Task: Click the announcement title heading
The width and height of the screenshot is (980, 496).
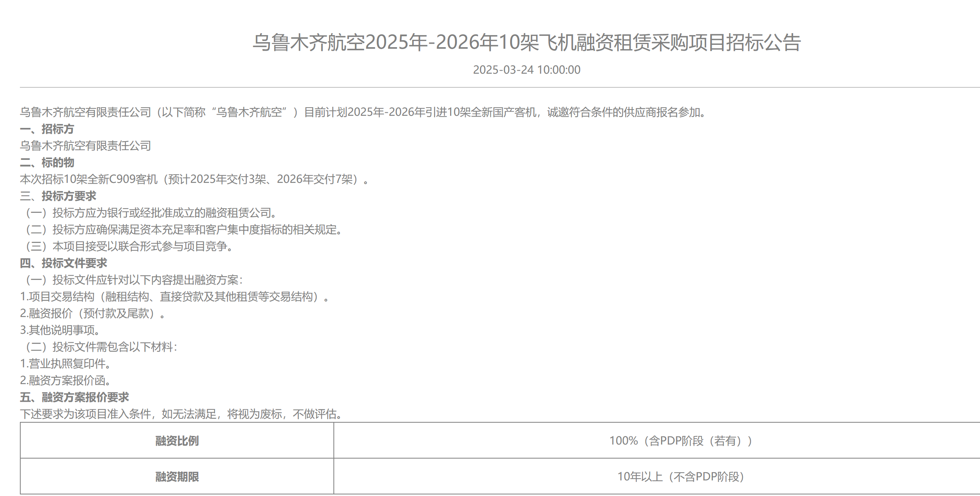Action: 526,43
